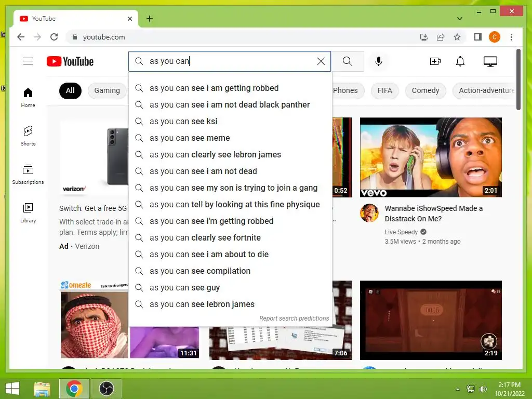Open 'Wannabe iShowSpeed Made a Disstrack' thumbnail
The image size is (532, 399).
pyautogui.click(x=431, y=157)
